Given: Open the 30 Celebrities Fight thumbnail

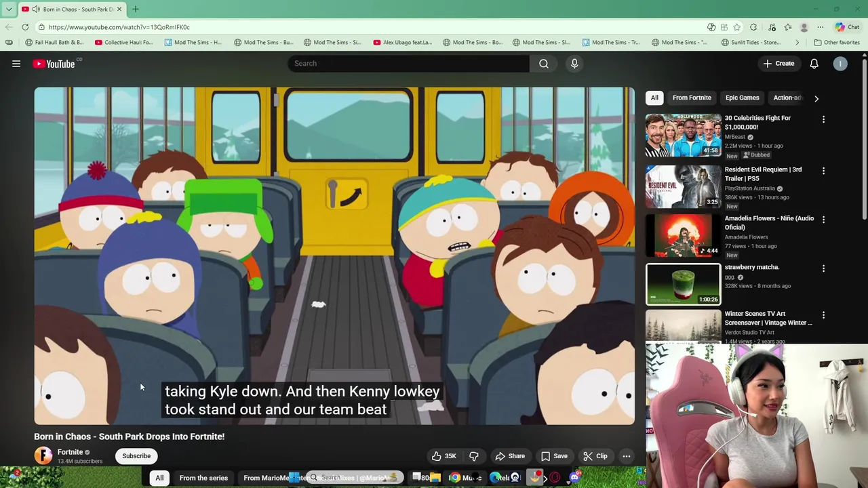Looking at the screenshot, I should coord(683,136).
